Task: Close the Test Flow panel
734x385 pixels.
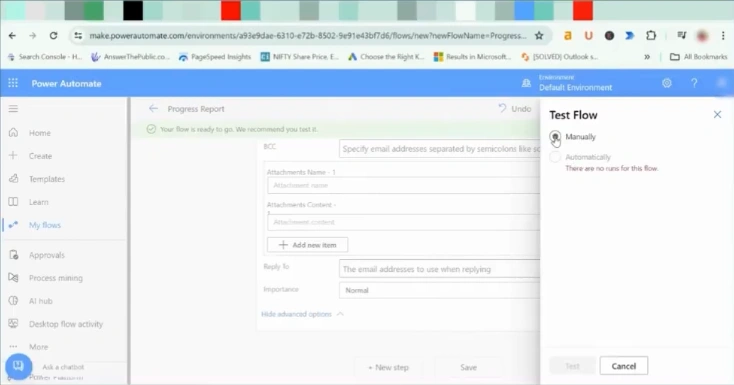Action: tap(717, 114)
